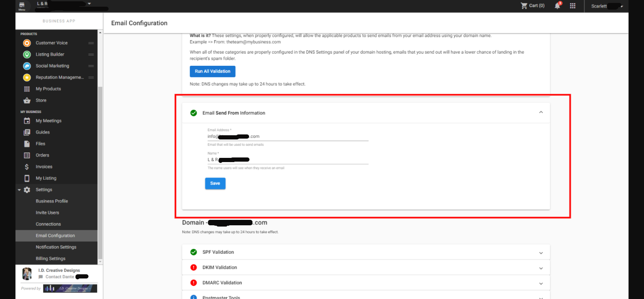Click Contact Dante link
The image size is (644, 299).
click(x=60, y=277)
